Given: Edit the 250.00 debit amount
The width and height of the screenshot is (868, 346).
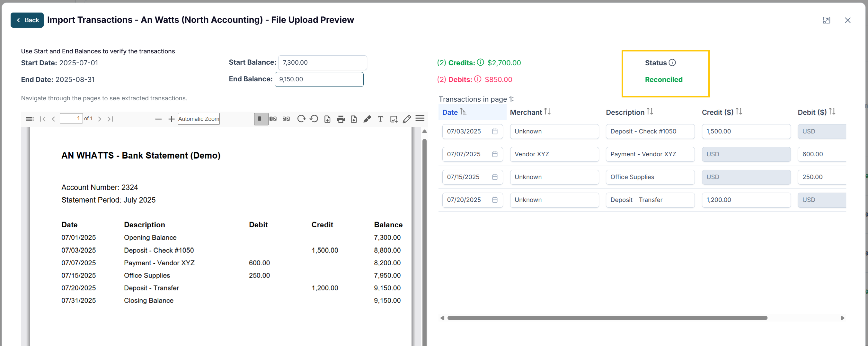Looking at the screenshot, I should (822, 177).
